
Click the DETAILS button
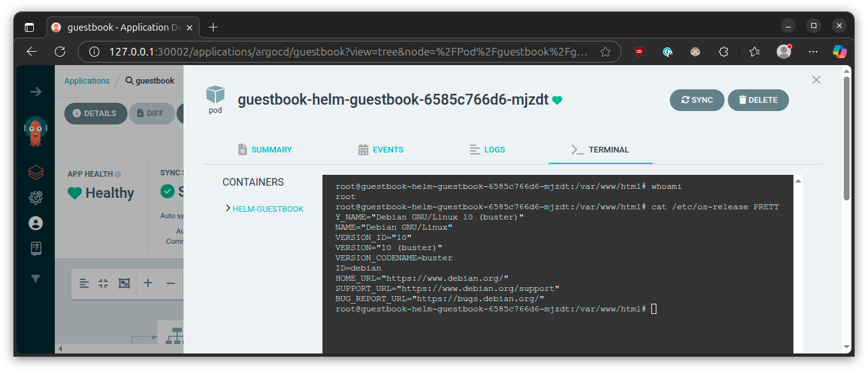coord(95,114)
